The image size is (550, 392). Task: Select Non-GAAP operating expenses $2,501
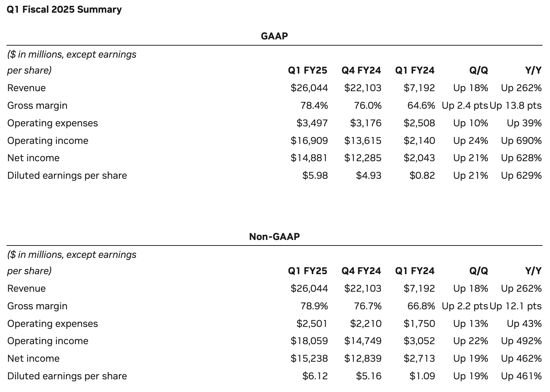tap(312, 324)
